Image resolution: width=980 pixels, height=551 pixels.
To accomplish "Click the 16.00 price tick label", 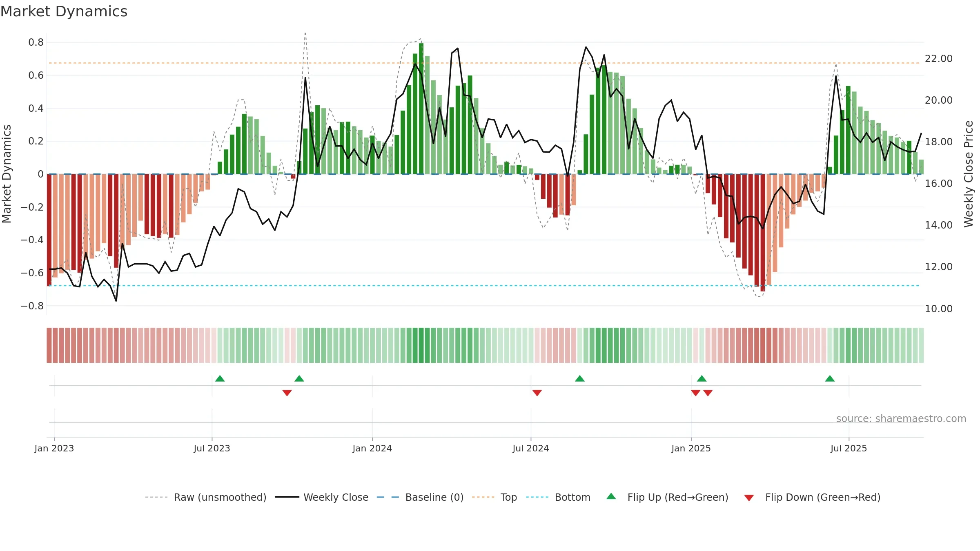I will click(939, 184).
